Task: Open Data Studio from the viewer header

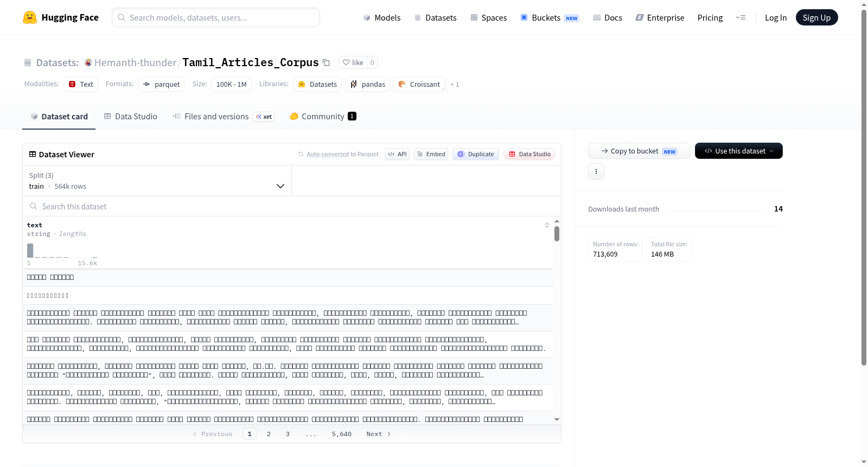Action: click(x=529, y=154)
